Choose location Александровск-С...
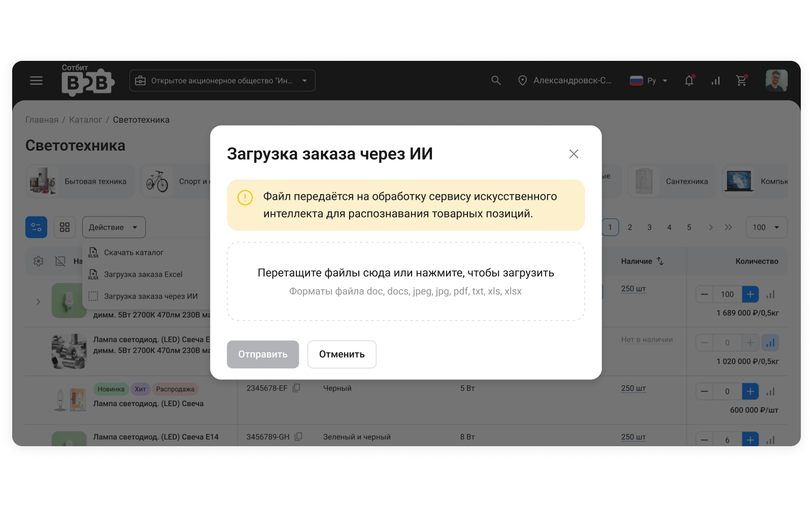 pyautogui.click(x=565, y=81)
